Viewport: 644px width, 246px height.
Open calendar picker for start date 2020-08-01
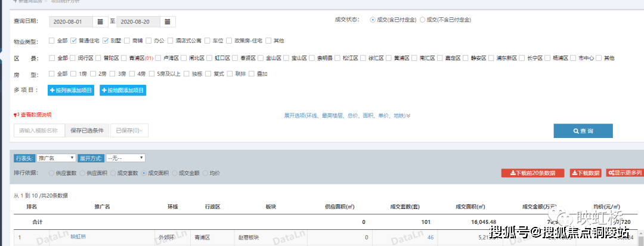pos(100,21)
